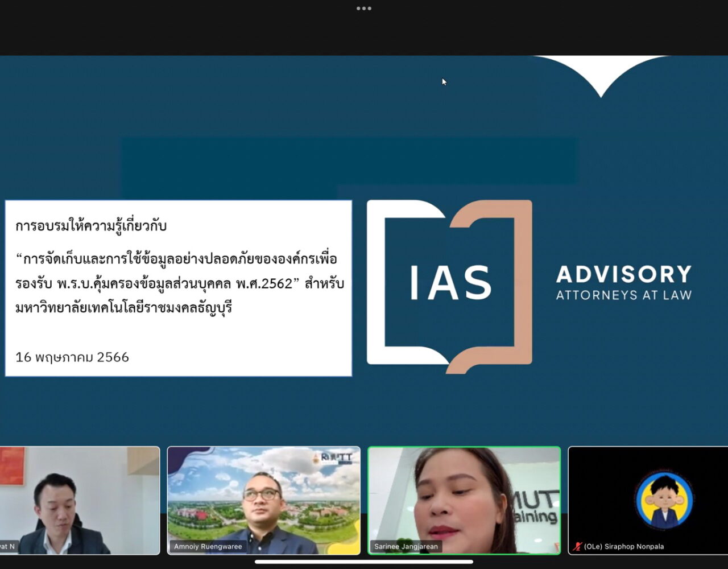Screen dimensions: 728x569
Task: Click the 'ADVISORY' heading on the slide
Action: coord(624,274)
